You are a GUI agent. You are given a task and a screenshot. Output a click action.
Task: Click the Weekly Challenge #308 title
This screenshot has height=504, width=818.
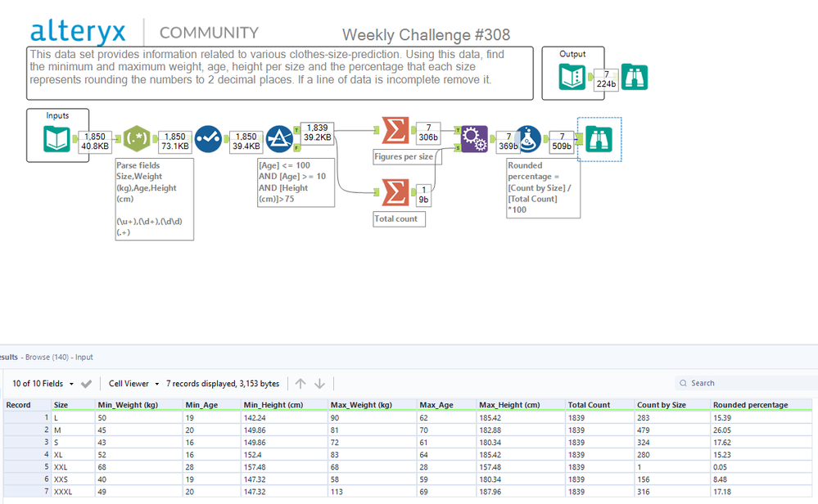tap(426, 35)
